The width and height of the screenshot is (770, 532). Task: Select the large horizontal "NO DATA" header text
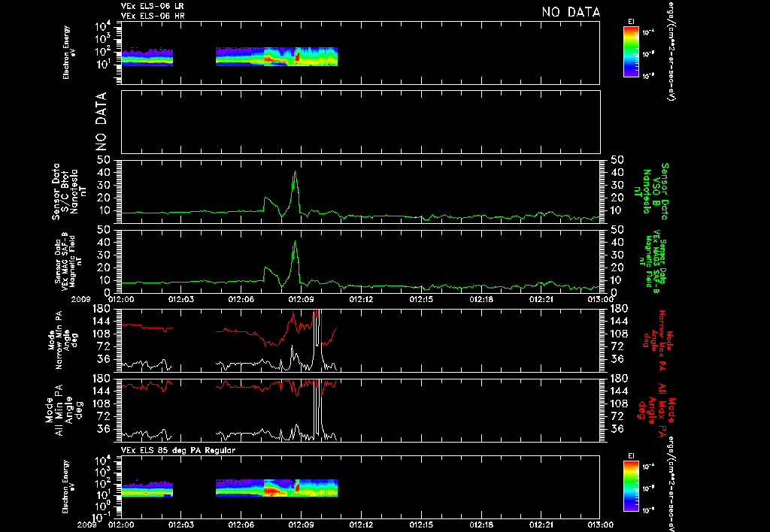[x=571, y=12]
